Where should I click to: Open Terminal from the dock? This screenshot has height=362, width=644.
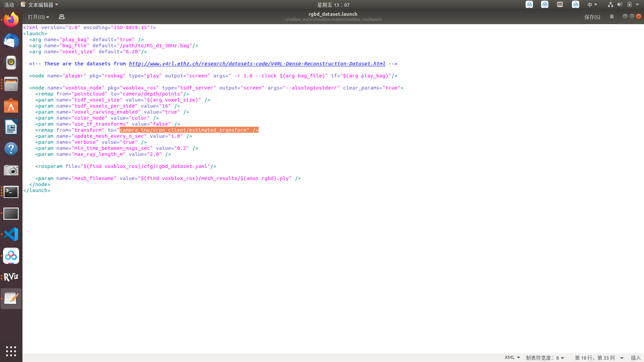11,192
